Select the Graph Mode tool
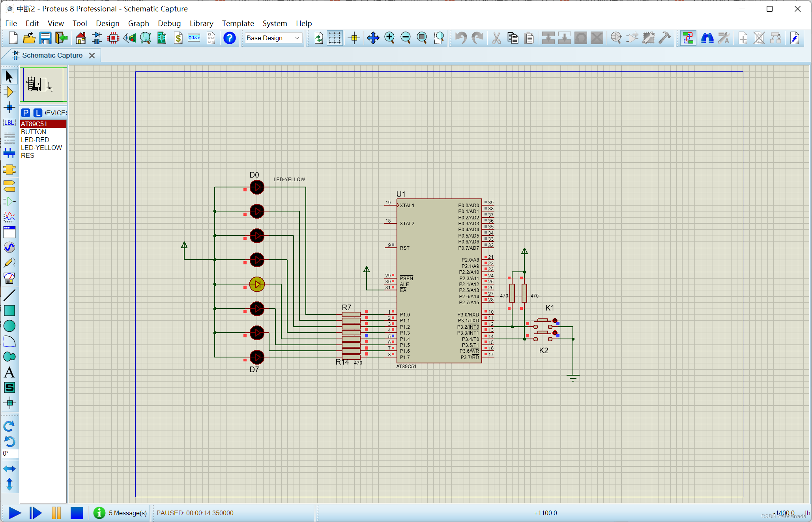 click(9, 217)
